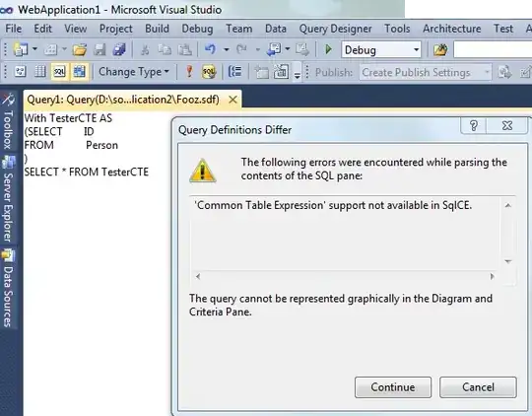Image resolution: width=532 pixels, height=416 pixels.
Task: Click the dialog Help question mark button
Action: tap(474, 125)
